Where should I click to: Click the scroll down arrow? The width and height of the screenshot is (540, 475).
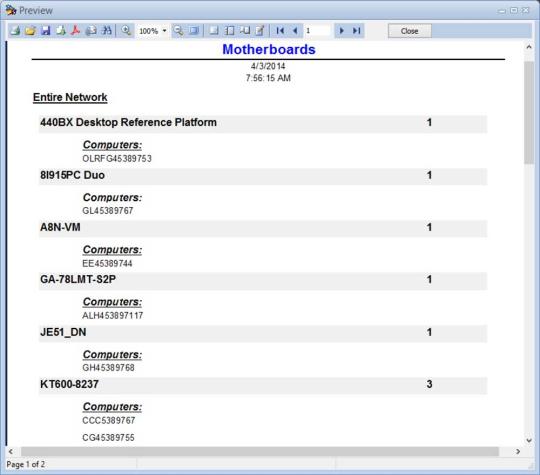(529, 440)
